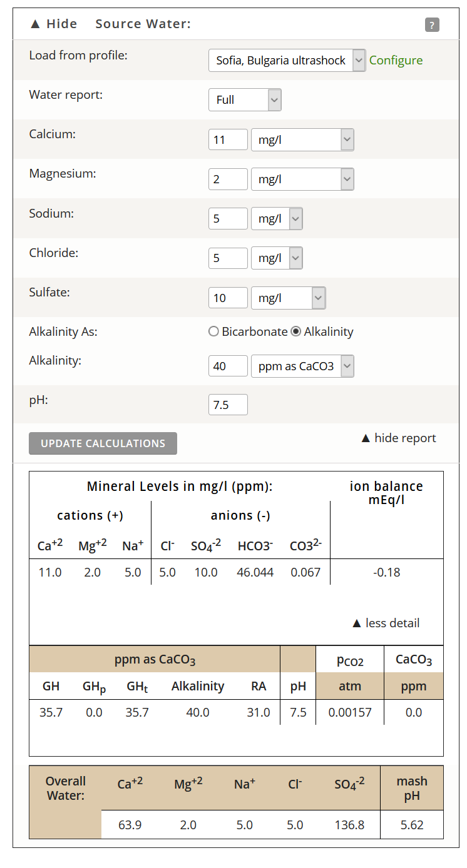The width and height of the screenshot is (467, 868).
Task: Click the Configure link
Action: click(396, 61)
